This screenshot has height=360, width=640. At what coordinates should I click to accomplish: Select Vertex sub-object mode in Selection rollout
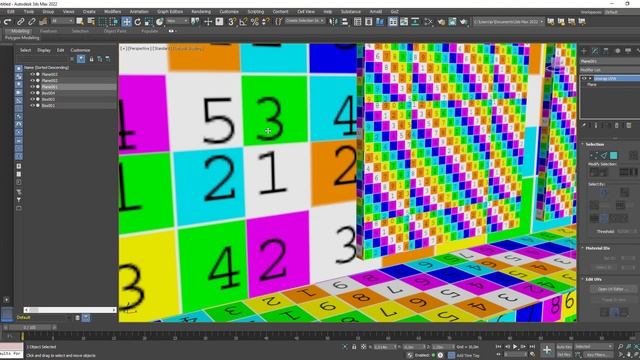tap(593, 156)
